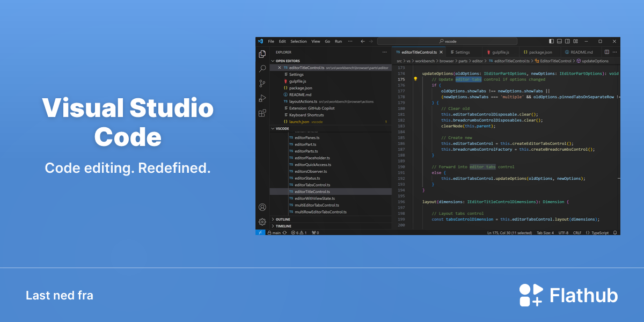Image resolution: width=644 pixels, height=322 pixels.
Task: Click the vscode command center search box
Action: coord(447,41)
